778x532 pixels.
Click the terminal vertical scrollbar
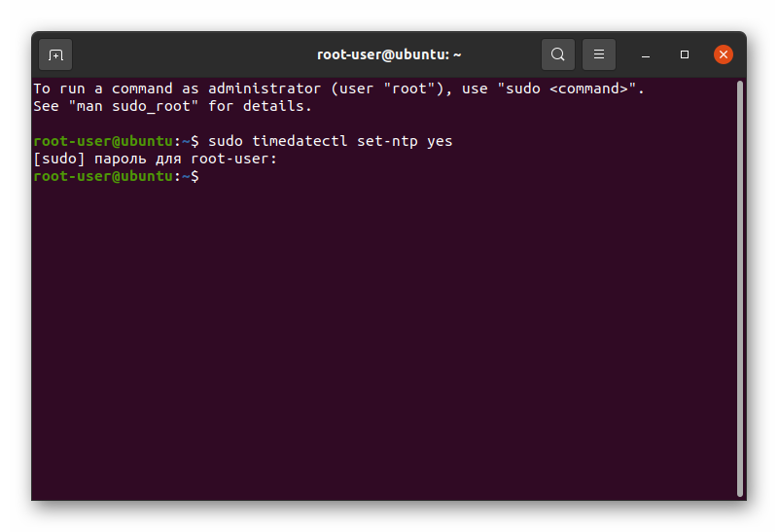click(x=740, y=288)
